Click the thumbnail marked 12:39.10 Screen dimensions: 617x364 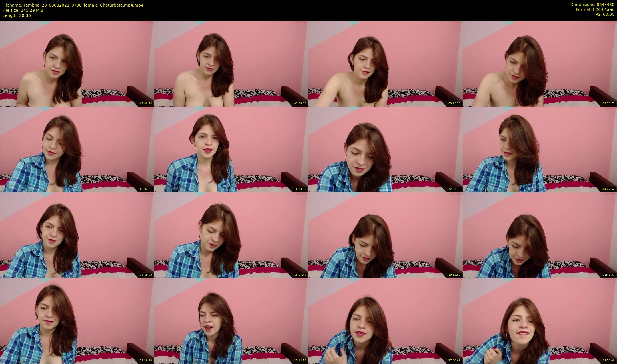[386, 149]
